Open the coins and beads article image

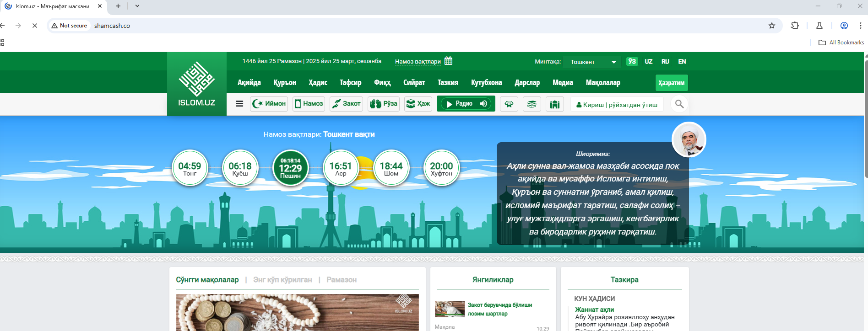298,312
